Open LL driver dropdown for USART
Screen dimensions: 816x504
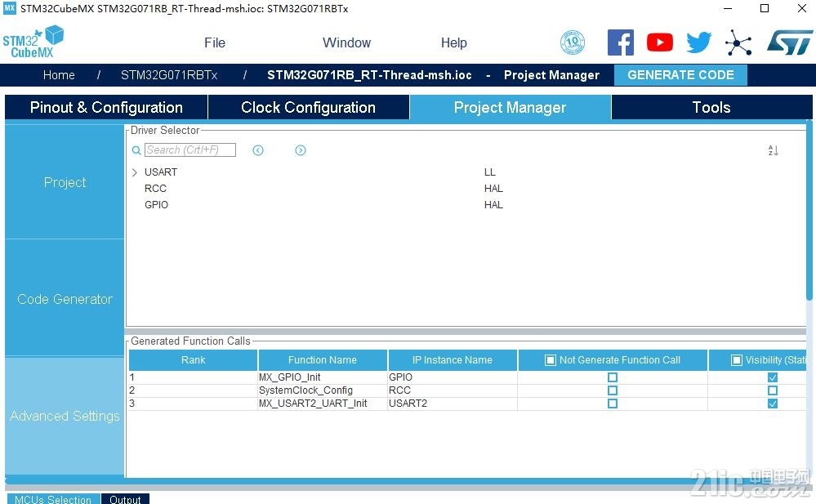pos(490,172)
